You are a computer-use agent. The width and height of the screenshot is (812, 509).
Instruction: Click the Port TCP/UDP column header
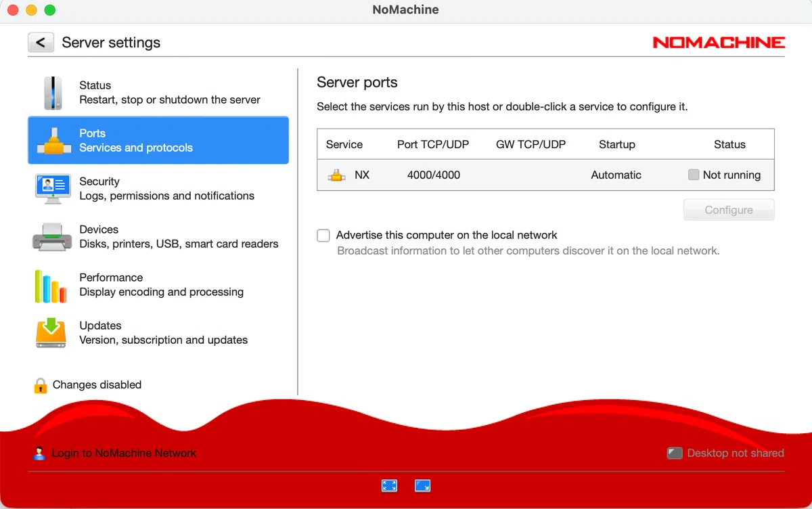(x=433, y=144)
